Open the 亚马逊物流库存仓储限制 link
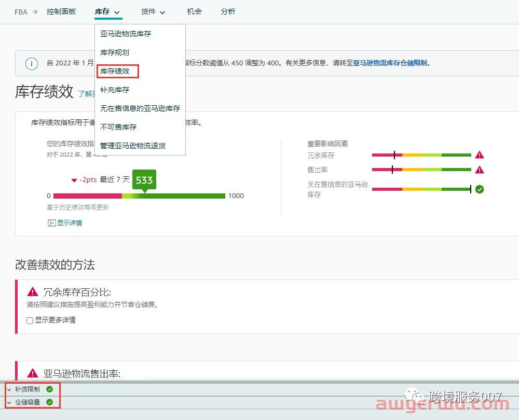Screen dimensions: 519x420 [x=390, y=63]
